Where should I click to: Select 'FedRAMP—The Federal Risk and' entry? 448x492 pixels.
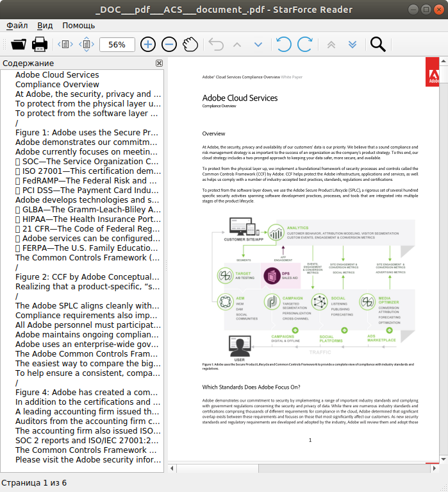(87, 181)
